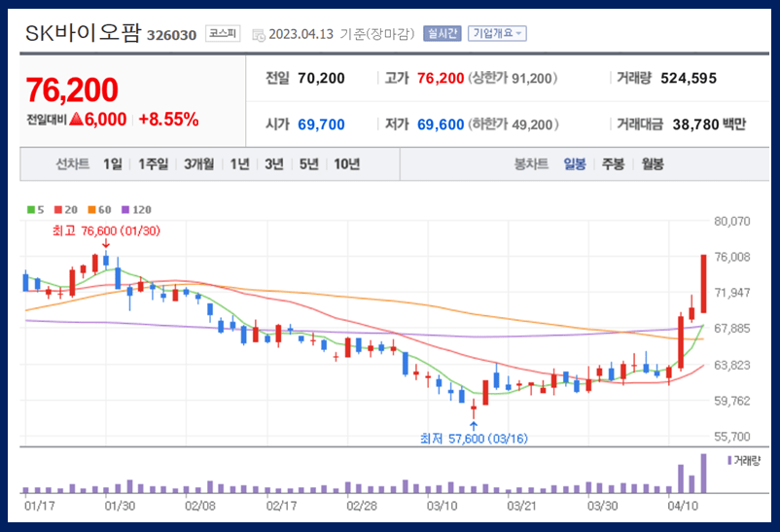The image size is (780, 532).
Task: Click the 55,700 price axis label
Action: pos(732,437)
